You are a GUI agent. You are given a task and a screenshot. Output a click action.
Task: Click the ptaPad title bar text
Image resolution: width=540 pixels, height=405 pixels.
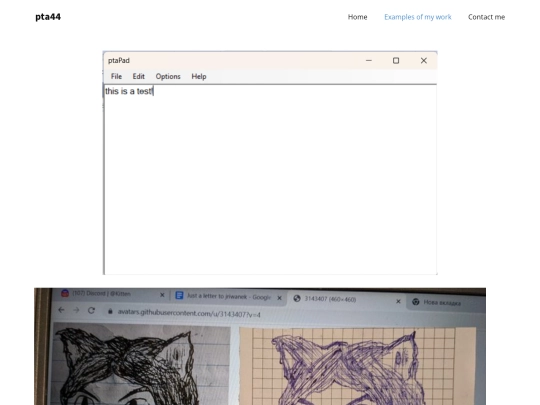pos(119,61)
